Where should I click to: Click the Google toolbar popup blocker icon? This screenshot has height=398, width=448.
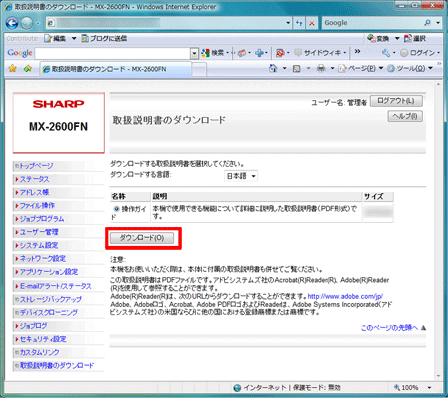pyautogui.click(x=280, y=53)
